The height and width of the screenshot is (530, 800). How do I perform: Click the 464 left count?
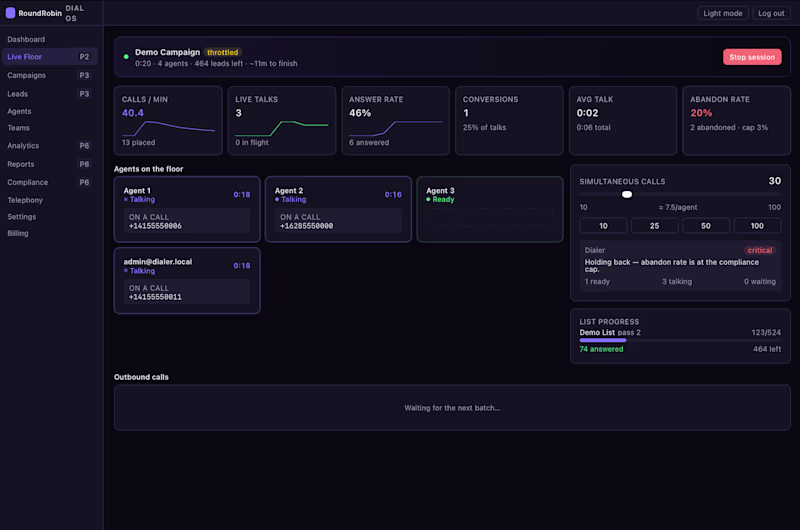click(x=767, y=349)
